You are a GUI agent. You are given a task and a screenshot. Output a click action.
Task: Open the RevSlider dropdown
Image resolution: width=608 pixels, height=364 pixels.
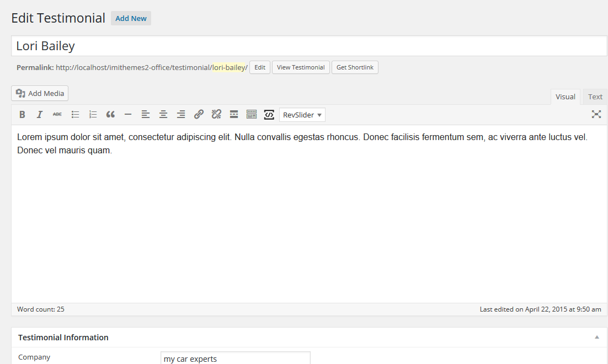point(302,115)
